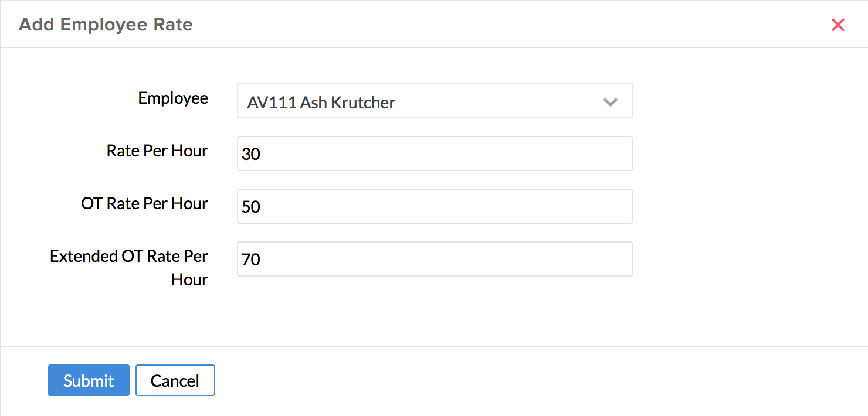868x416 pixels.
Task: Place cursor on the value 70
Action: pyautogui.click(x=251, y=260)
